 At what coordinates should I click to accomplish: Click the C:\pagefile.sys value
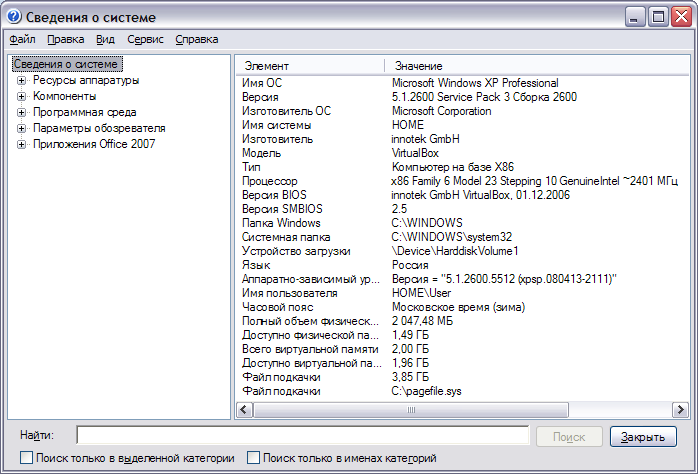click(x=426, y=392)
